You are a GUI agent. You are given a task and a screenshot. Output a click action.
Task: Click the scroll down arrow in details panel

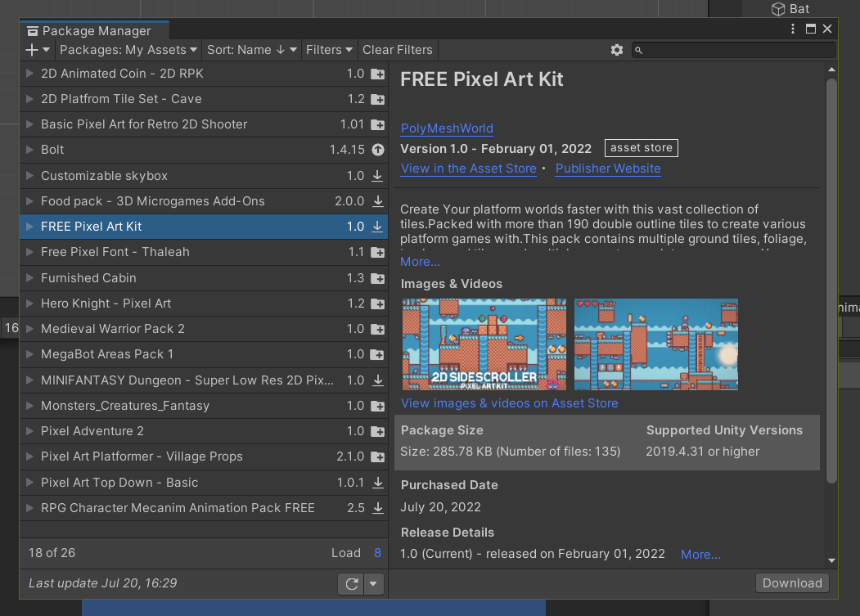point(831,560)
